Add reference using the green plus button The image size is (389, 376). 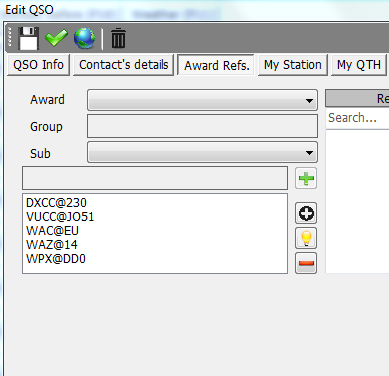pyautogui.click(x=306, y=178)
